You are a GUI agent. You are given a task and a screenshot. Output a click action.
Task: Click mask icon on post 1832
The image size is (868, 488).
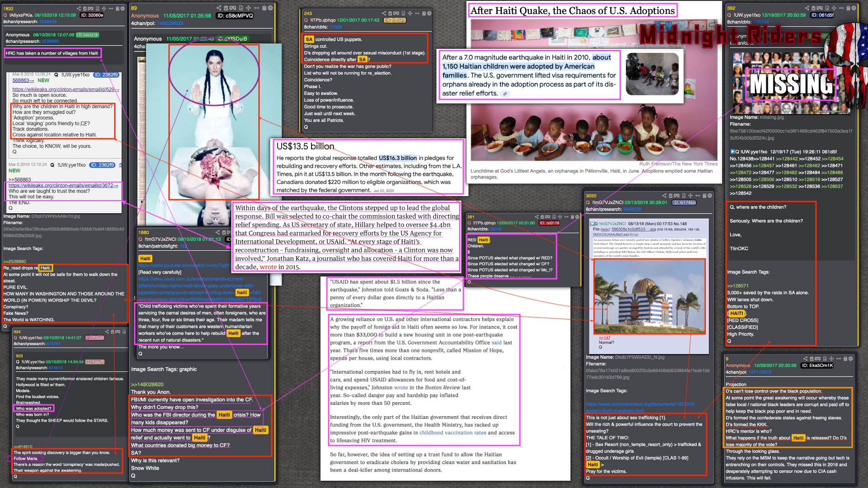point(90,9)
